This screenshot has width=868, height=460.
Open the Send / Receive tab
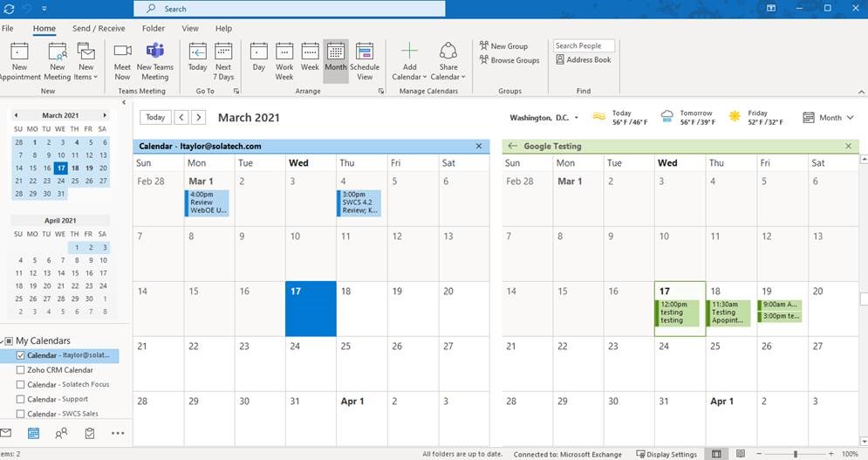99,28
